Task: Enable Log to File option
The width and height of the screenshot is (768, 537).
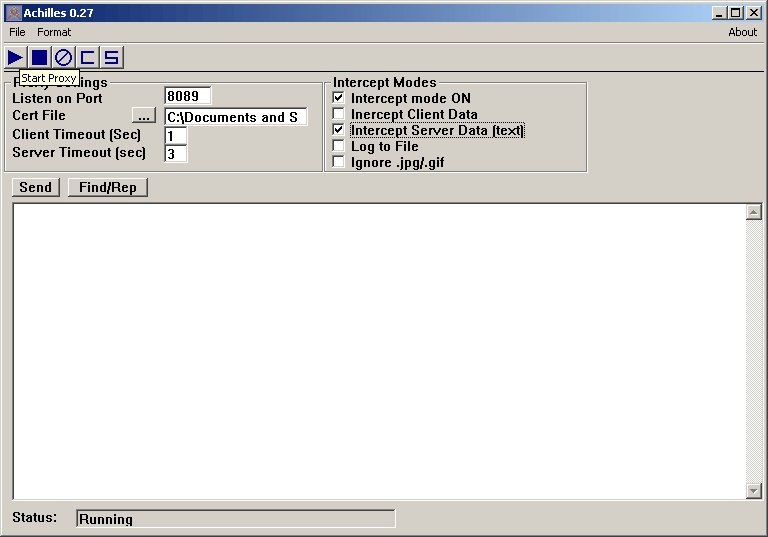Action: coord(339,146)
